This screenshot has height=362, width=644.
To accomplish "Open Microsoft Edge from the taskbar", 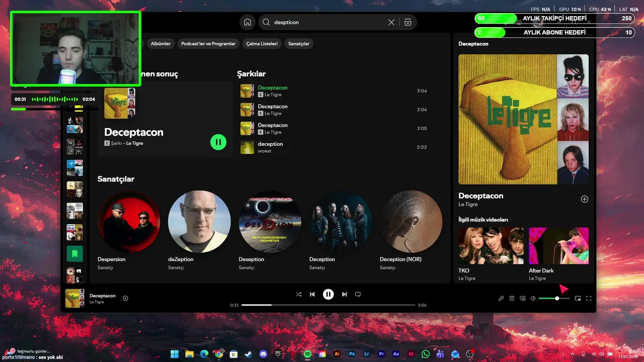I will tap(204, 354).
